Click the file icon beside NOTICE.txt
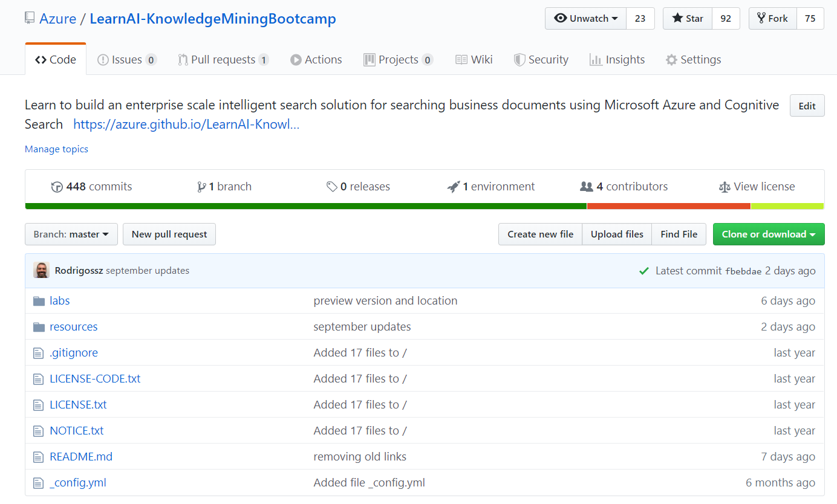Viewport: 837px width, 504px height. click(39, 431)
